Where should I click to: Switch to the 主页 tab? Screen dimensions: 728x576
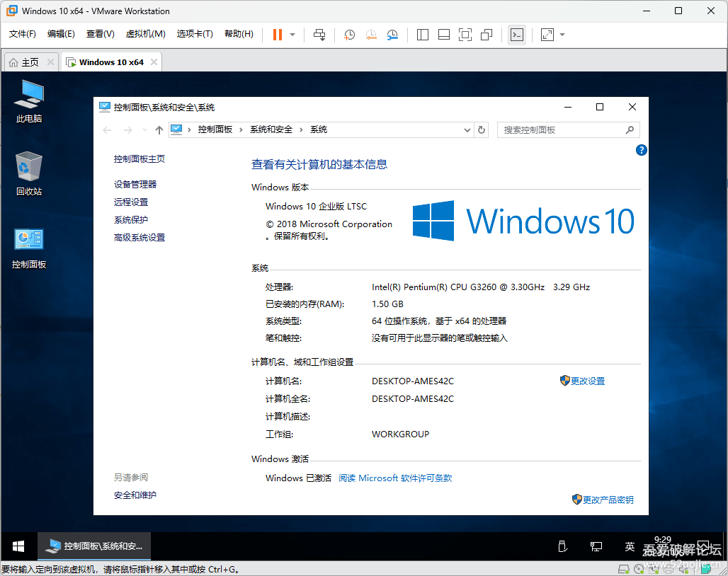pos(28,62)
